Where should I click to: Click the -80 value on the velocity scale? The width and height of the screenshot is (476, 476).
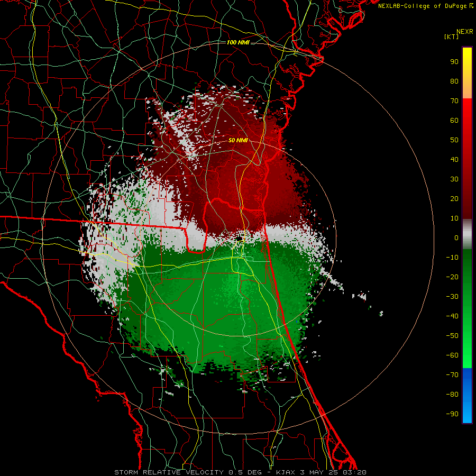[x=452, y=395]
